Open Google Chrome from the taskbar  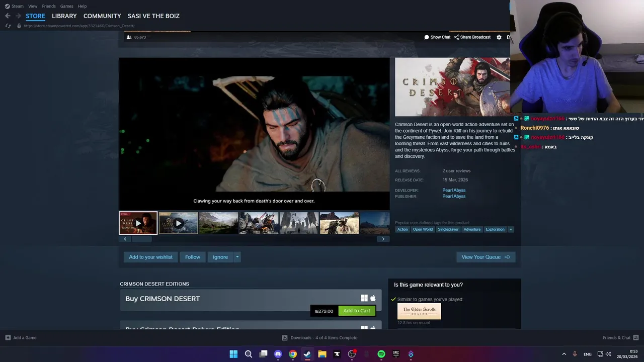(293, 354)
